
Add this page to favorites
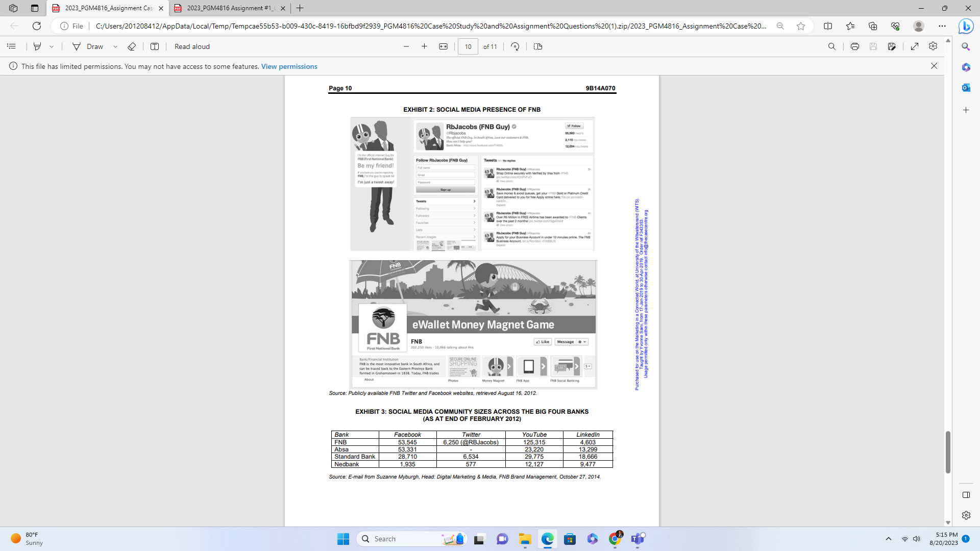tap(800, 26)
